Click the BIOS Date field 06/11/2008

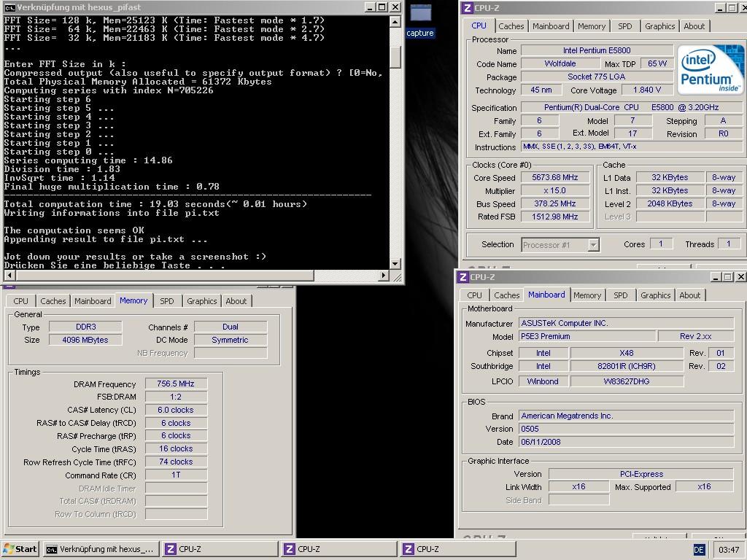pos(626,442)
